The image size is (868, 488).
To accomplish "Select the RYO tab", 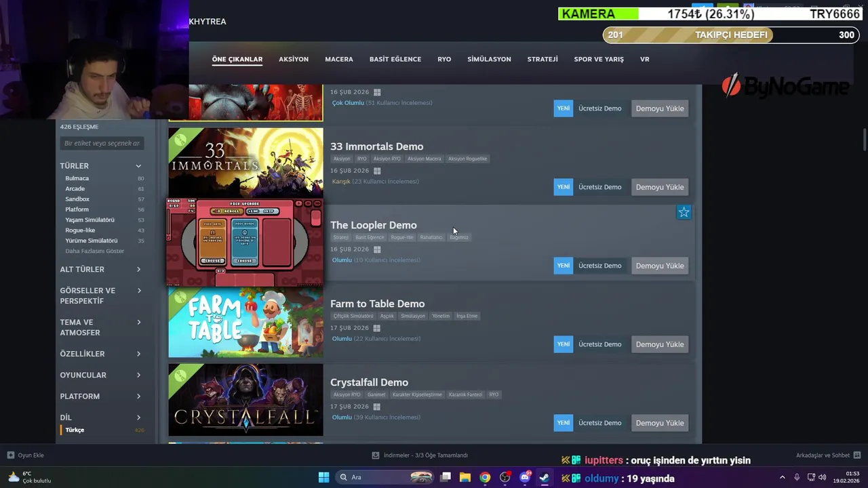I will tap(444, 59).
